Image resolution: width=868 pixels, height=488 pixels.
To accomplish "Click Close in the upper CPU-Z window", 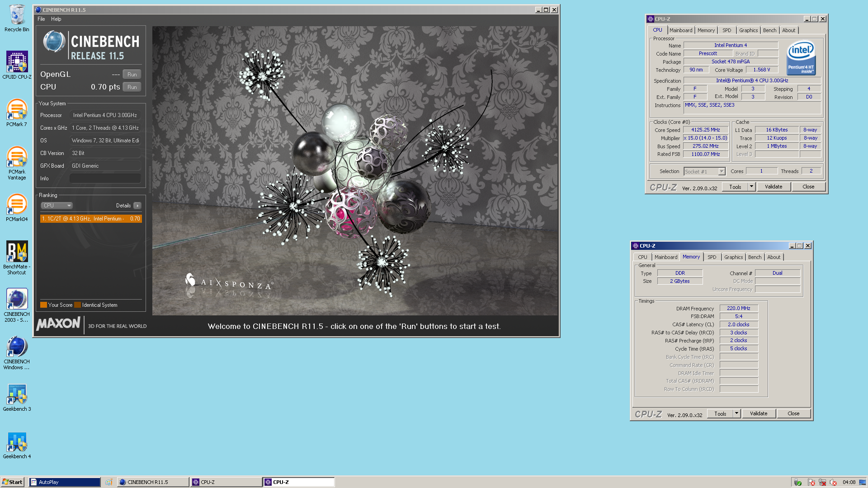I will (x=808, y=187).
